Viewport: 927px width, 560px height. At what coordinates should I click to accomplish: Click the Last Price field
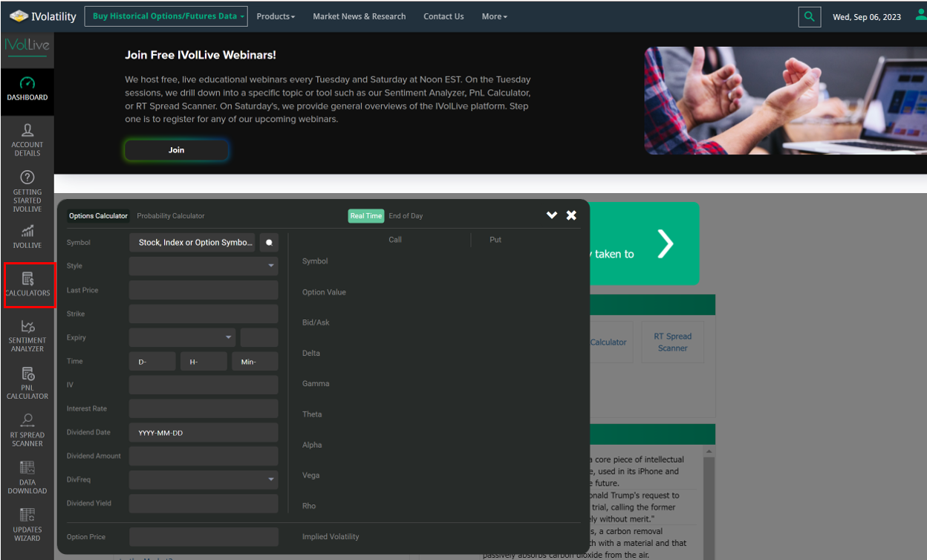point(204,290)
